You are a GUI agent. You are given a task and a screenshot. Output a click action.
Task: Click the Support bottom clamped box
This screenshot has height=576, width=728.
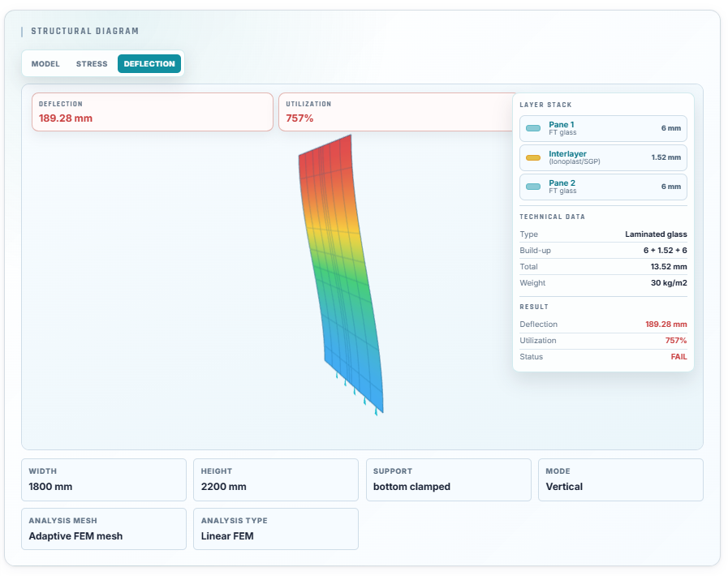pos(449,480)
